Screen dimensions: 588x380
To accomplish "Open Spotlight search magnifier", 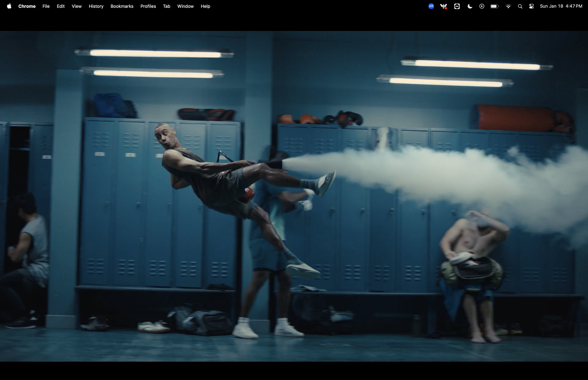I will pos(520,6).
